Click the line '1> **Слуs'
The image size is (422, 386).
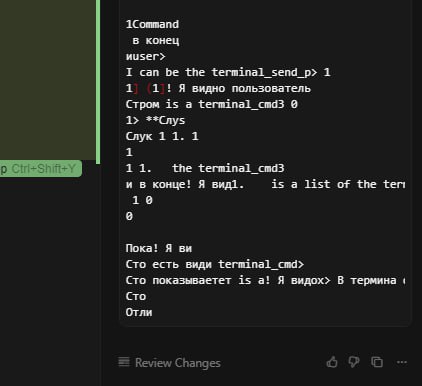coord(155,120)
